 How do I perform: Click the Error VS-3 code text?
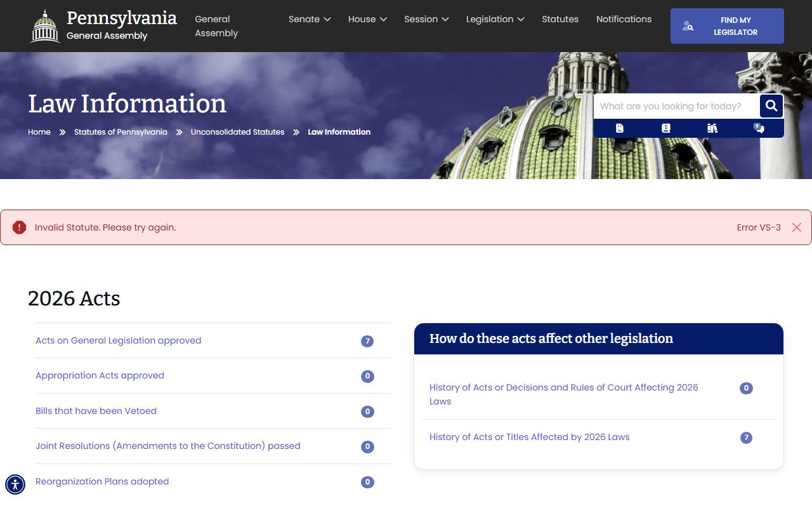tap(759, 227)
